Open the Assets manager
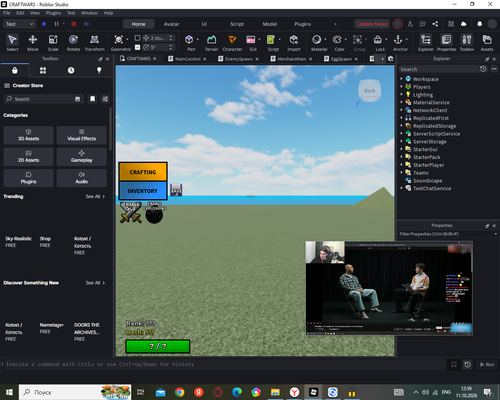The height and width of the screenshot is (400, 500). (487, 43)
